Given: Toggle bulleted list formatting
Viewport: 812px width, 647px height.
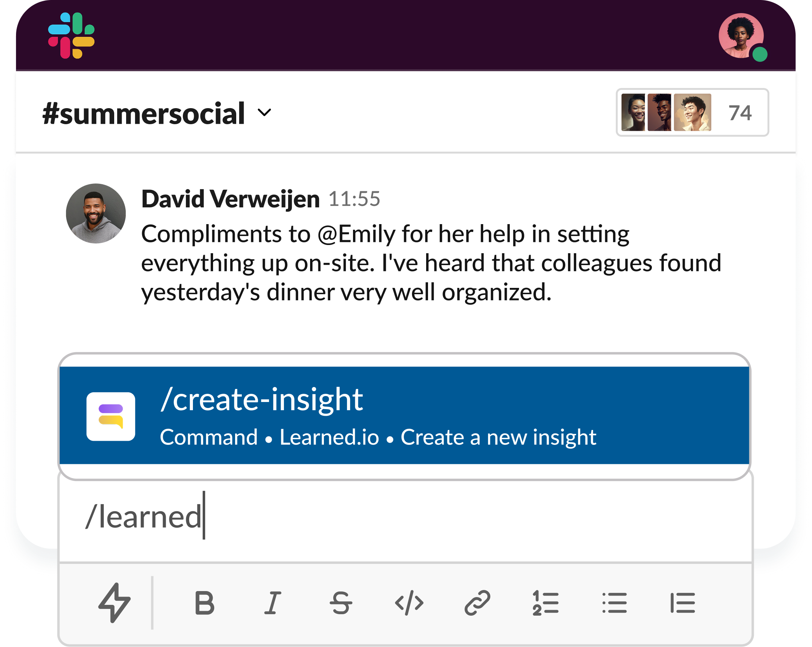Looking at the screenshot, I should coord(614,603).
